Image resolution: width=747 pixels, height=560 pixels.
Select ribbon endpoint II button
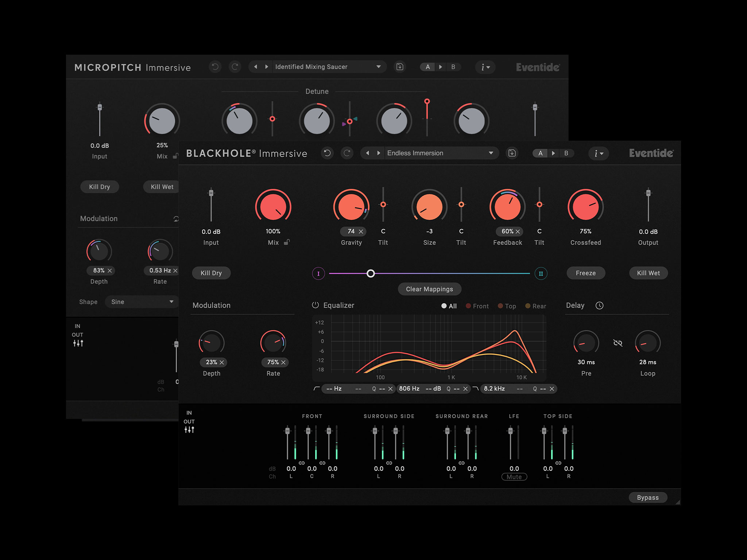pos(541,273)
